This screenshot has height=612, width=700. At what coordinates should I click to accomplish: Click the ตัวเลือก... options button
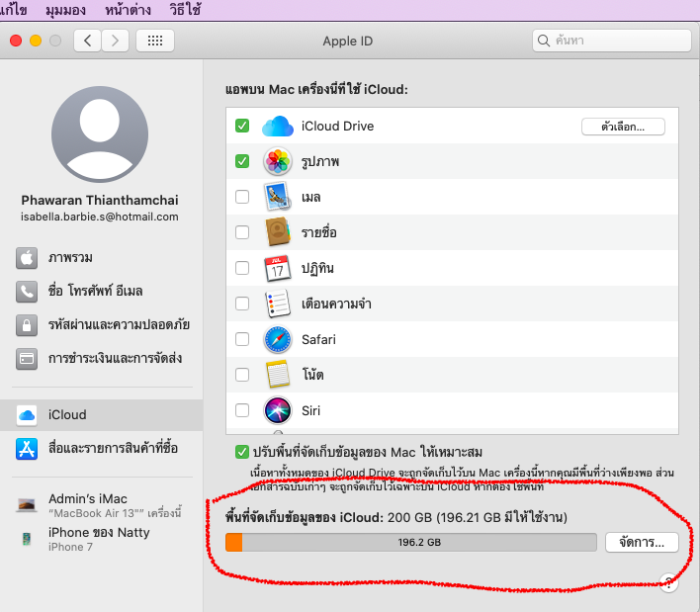pos(623,127)
